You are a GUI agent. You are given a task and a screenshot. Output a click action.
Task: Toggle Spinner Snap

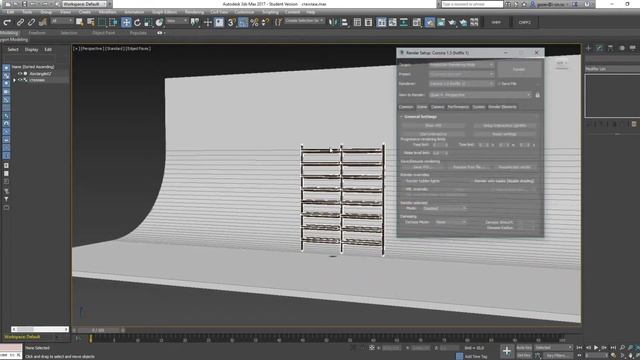point(265,22)
